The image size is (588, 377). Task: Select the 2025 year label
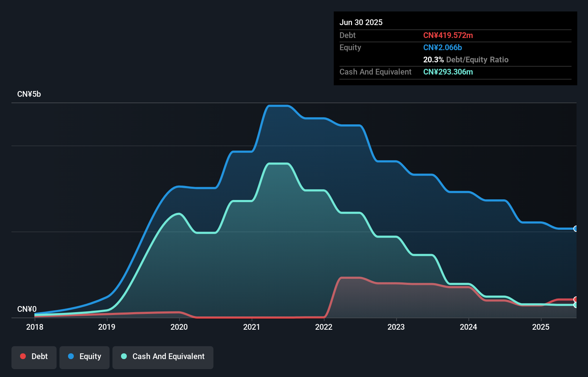pos(541,327)
